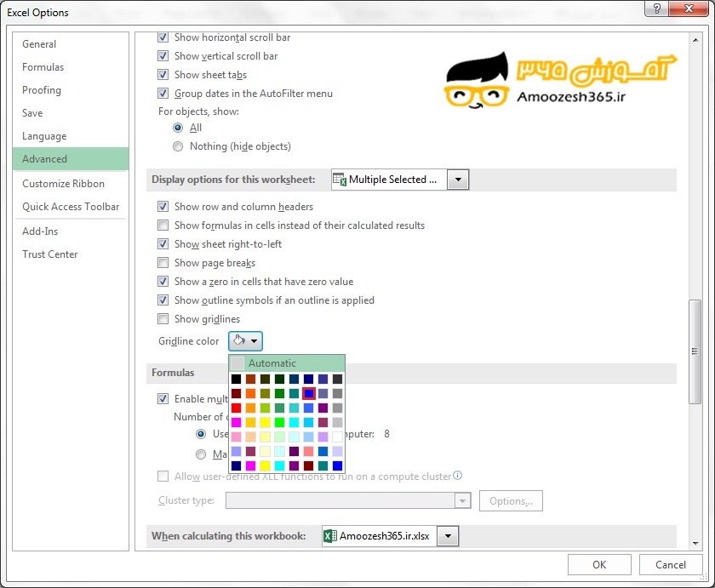The width and height of the screenshot is (715, 588).
Task: Toggle Show page breaks checkbox
Action: click(163, 263)
